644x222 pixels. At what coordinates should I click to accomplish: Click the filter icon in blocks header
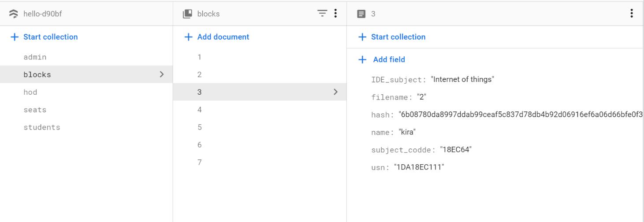click(x=323, y=14)
